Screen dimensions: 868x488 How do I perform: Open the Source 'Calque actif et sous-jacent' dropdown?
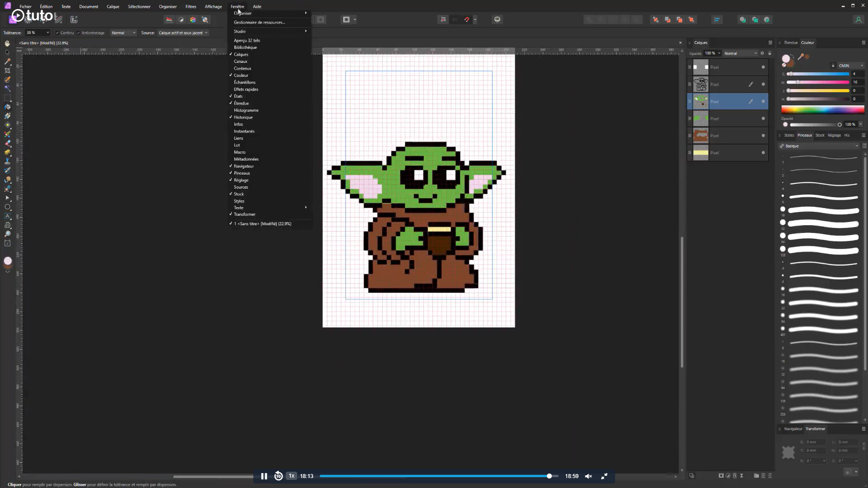click(183, 33)
